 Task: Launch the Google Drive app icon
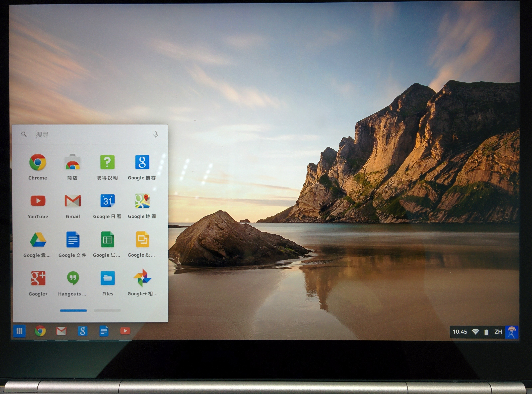tap(38, 239)
